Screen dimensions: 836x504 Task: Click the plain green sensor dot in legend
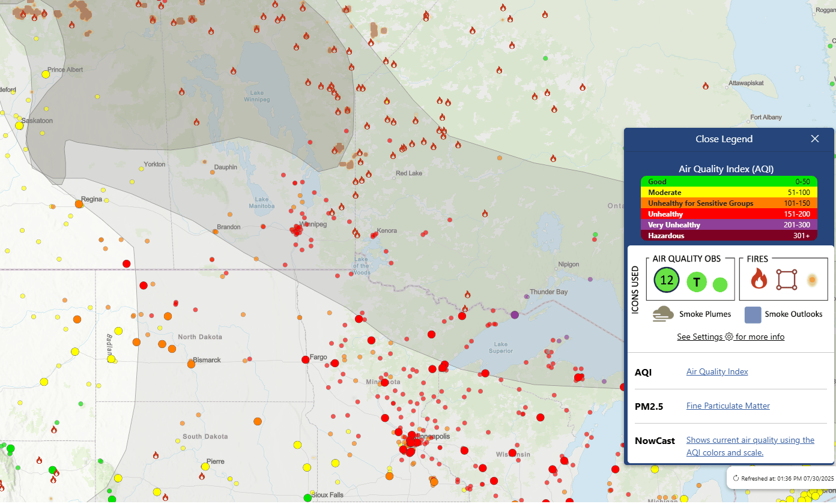pyautogui.click(x=720, y=284)
